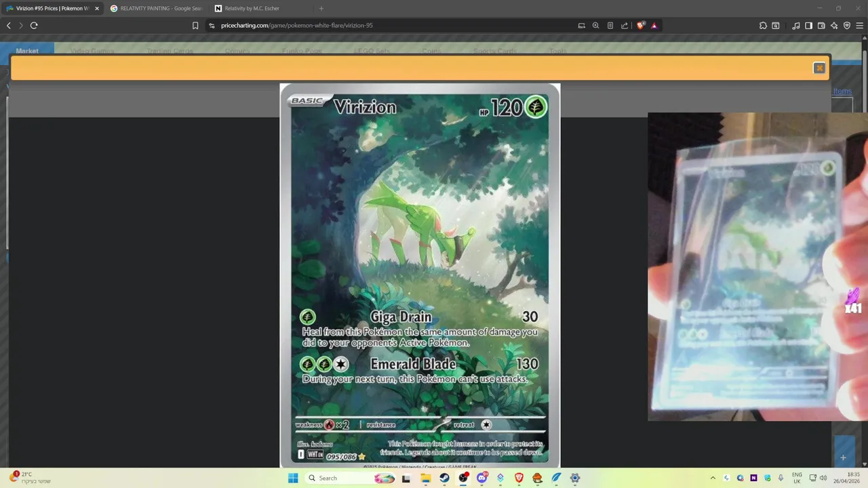Open the Extensions puzzle icon
868x488 pixels.
click(763, 26)
